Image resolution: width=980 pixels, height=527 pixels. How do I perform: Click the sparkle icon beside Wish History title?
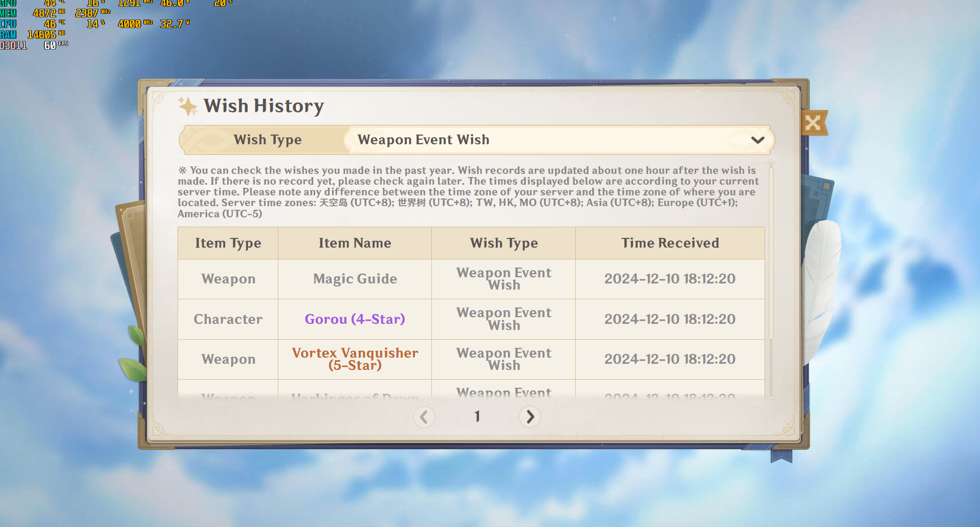[188, 106]
